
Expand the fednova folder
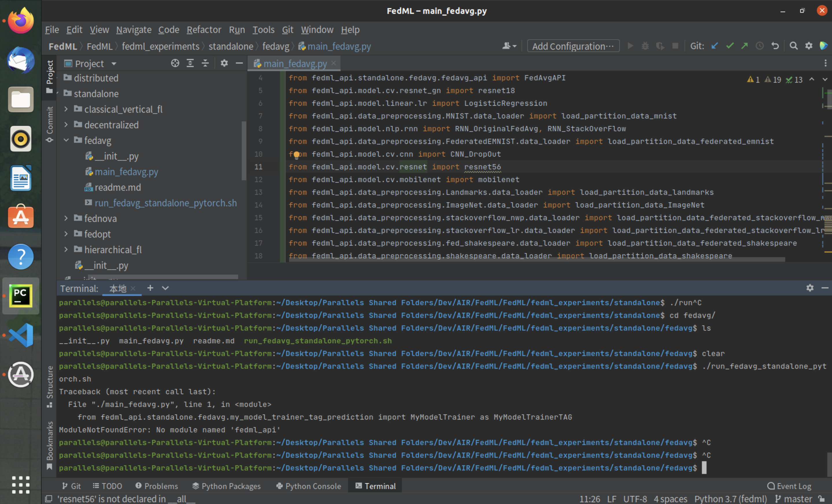click(x=66, y=218)
